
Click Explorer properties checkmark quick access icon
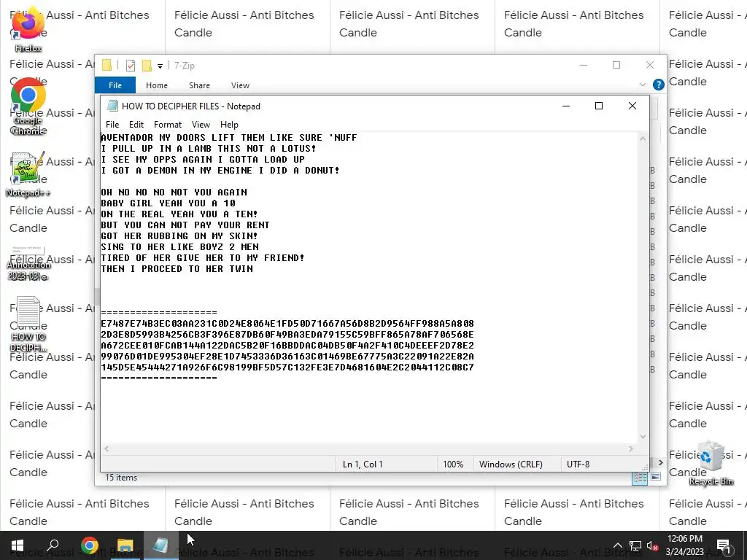pos(130,65)
